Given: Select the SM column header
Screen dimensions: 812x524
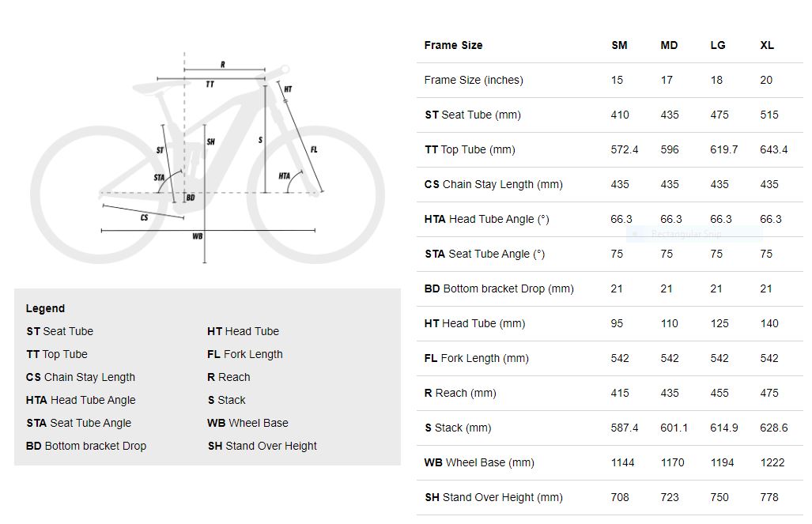Looking at the screenshot, I should (619, 46).
